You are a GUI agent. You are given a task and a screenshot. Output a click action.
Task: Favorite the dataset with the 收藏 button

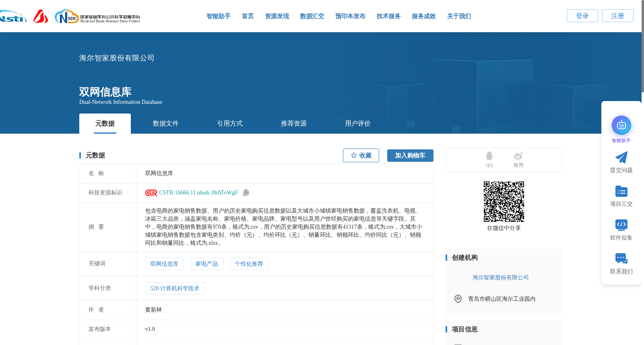point(361,155)
